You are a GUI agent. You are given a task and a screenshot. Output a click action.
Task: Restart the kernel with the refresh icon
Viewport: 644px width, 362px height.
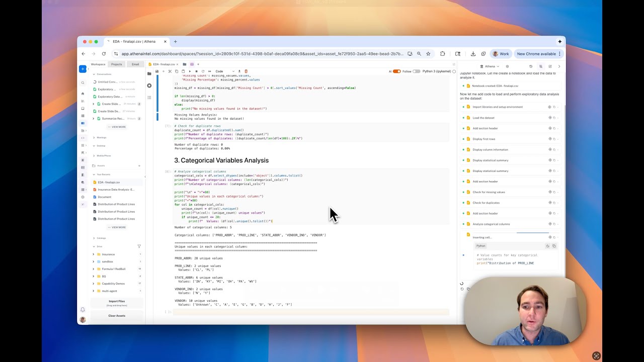203,71
